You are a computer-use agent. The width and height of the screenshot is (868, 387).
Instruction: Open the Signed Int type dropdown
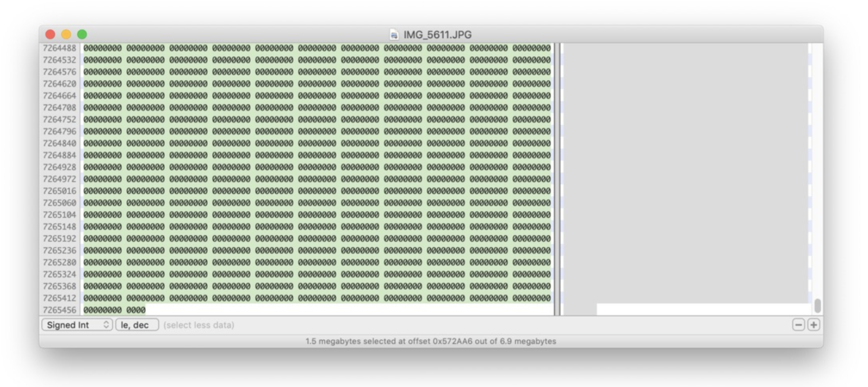77,325
